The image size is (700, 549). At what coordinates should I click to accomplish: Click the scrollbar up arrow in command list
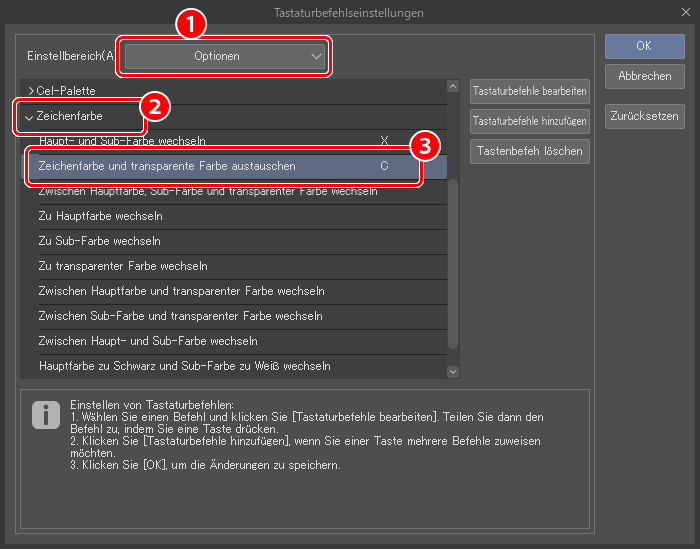pos(453,90)
